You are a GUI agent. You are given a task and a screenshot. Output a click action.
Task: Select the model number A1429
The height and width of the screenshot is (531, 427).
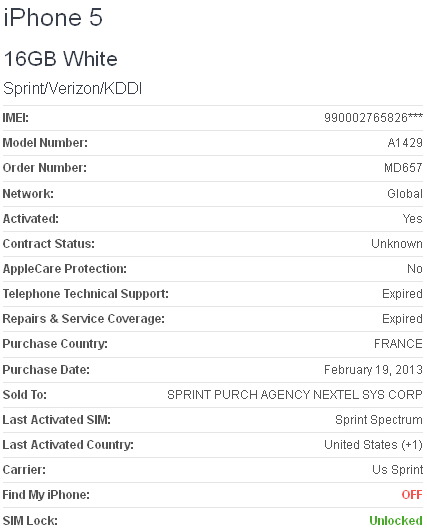(x=405, y=143)
